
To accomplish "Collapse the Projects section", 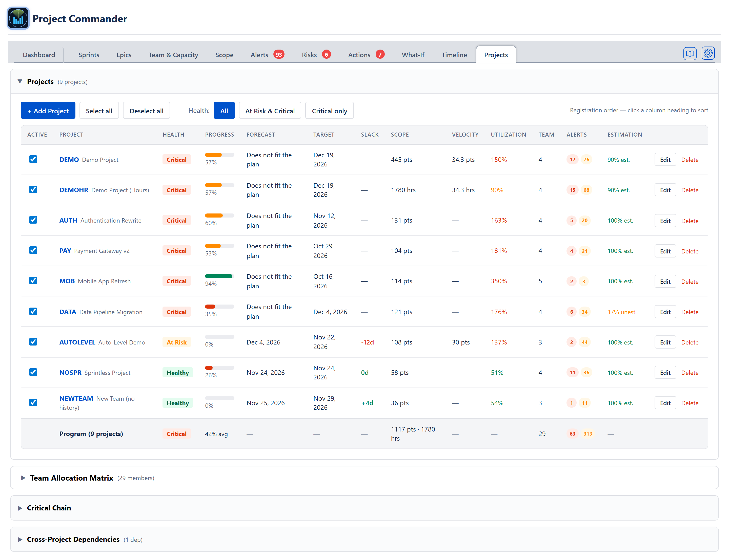I will pos(20,81).
